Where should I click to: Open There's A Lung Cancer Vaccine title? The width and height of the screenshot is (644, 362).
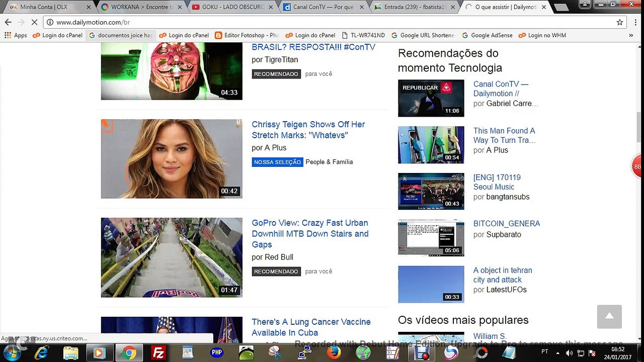311,327
